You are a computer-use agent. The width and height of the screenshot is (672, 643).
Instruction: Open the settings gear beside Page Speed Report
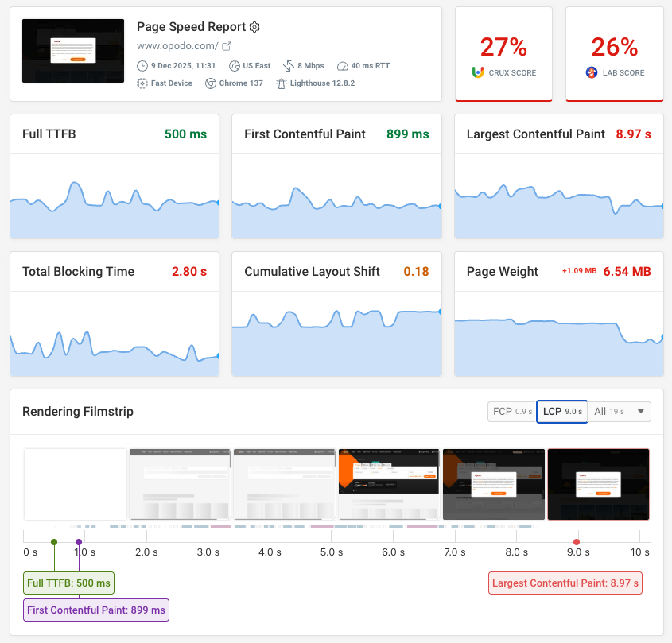coord(254,26)
